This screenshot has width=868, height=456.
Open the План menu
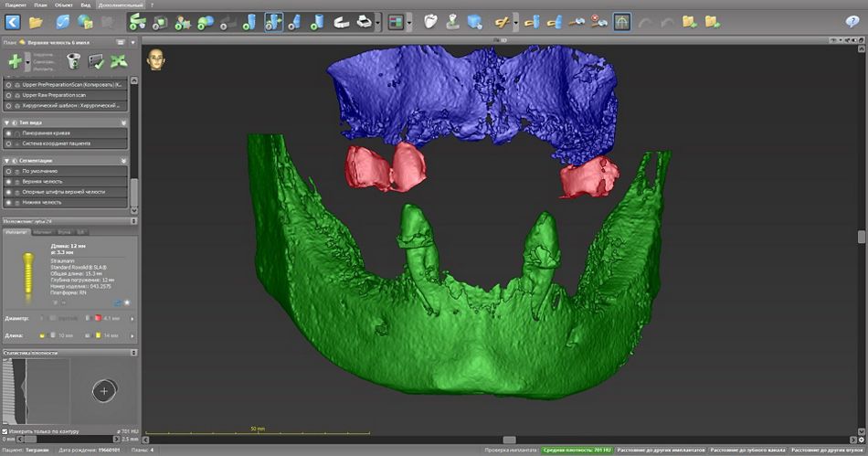click(40, 5)
